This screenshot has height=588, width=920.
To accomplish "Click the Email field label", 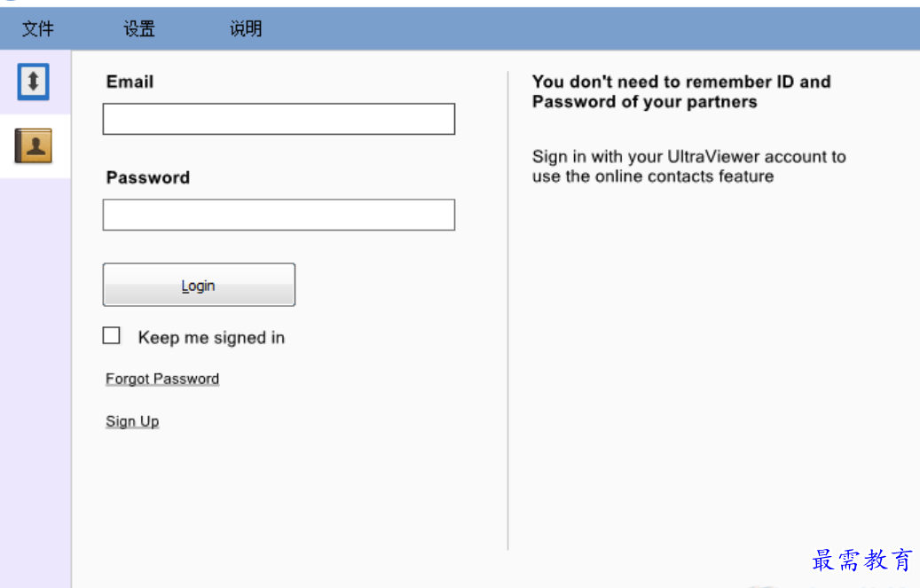I will tap(130, 82).
